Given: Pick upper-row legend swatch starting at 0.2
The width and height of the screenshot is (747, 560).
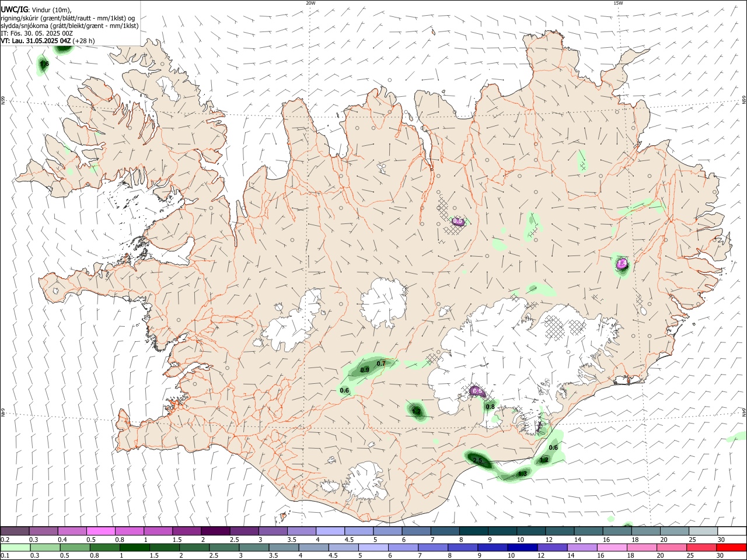Looking at the screenshot, I should tap(15, 531).
